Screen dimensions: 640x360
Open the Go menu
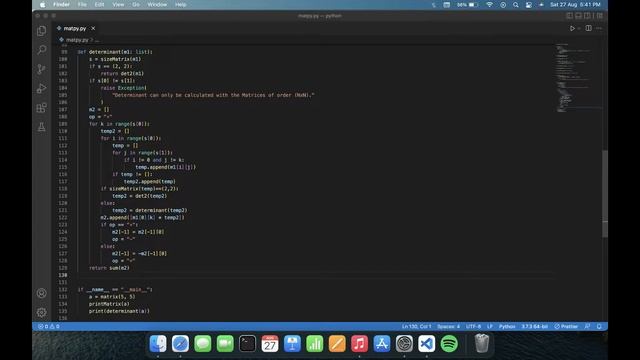click(136, 5)
